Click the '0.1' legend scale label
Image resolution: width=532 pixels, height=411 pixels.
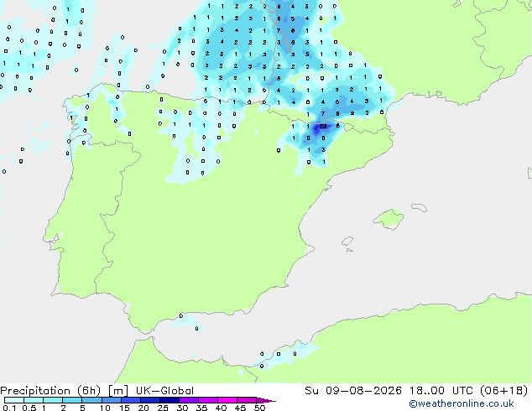click(9, 408)
